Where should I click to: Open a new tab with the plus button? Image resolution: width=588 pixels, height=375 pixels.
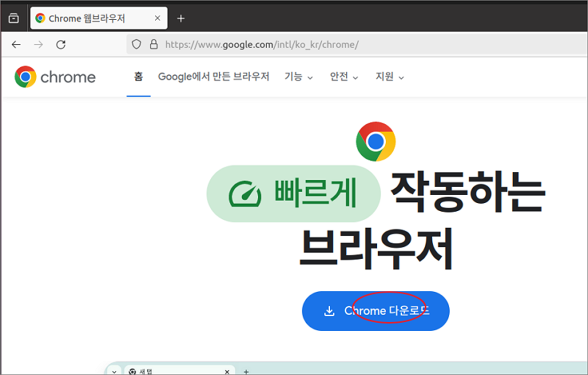[181, 18]
